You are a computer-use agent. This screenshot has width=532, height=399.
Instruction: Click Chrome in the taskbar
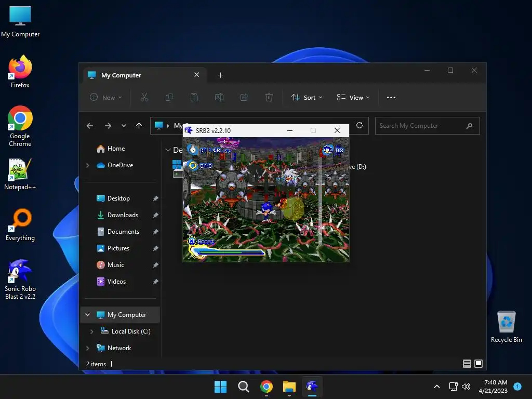(x=267, y=387)
